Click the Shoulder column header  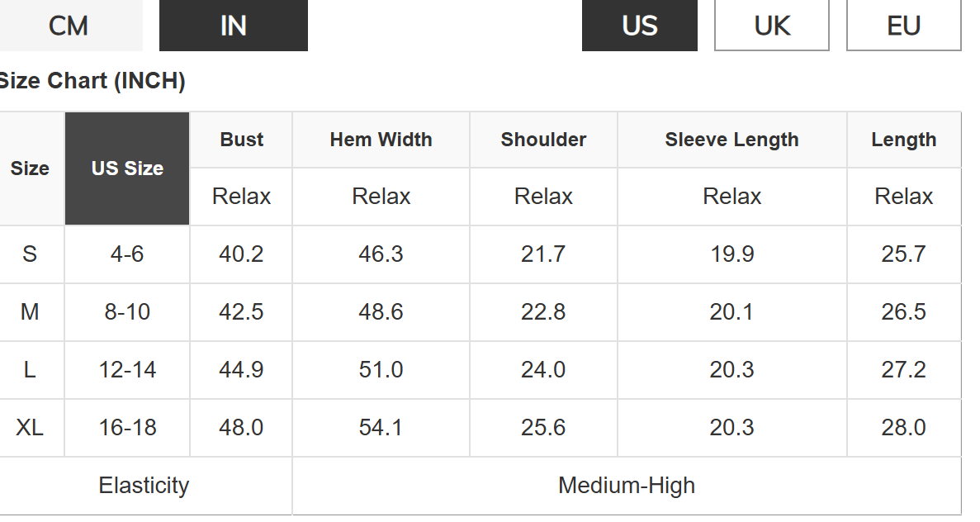point(543,140)
